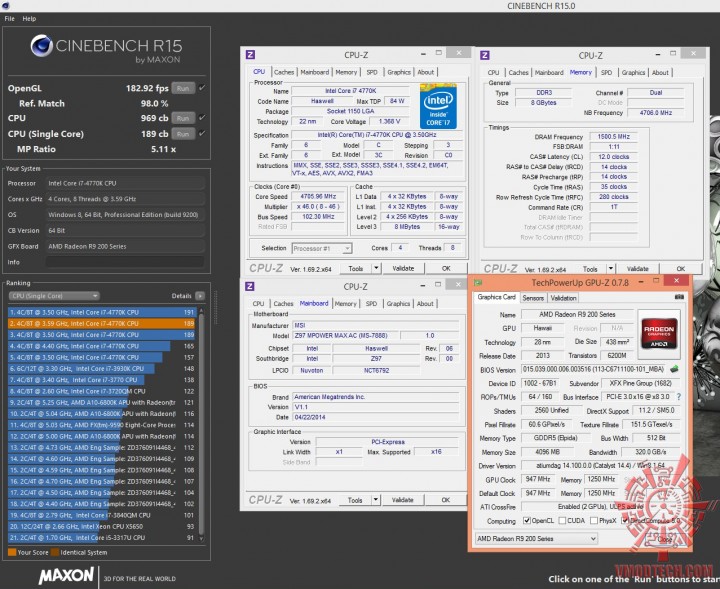Image resolution: width=720 pixels, height=589 pixels.
Task: Open the Sensors tab in GPU-Z
Action: click(533, 298)
